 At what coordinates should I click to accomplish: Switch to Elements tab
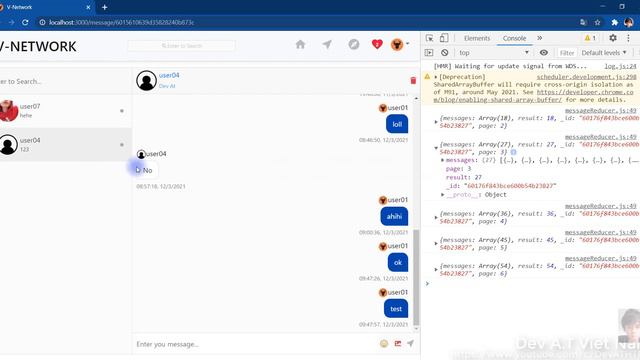[477, 38]
